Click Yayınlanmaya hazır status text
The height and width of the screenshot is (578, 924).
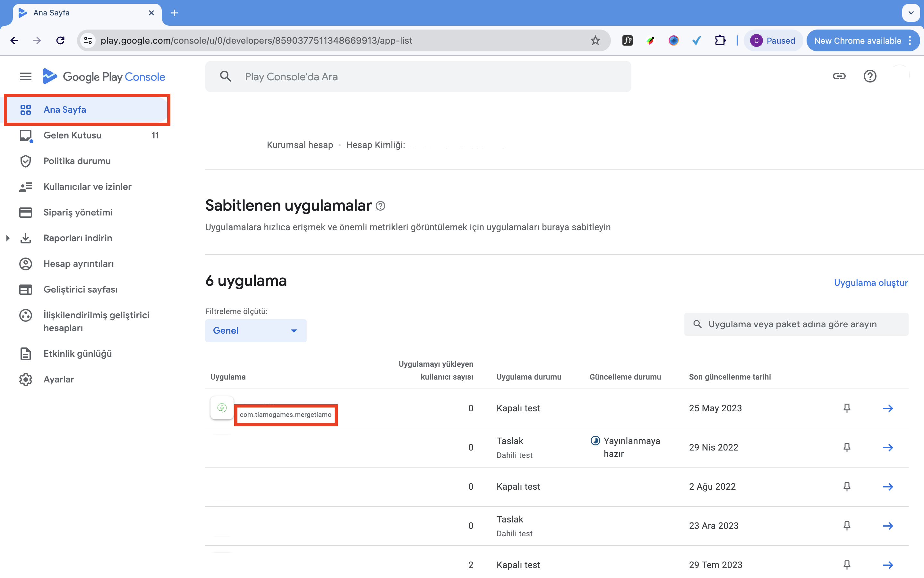[631, 447]
